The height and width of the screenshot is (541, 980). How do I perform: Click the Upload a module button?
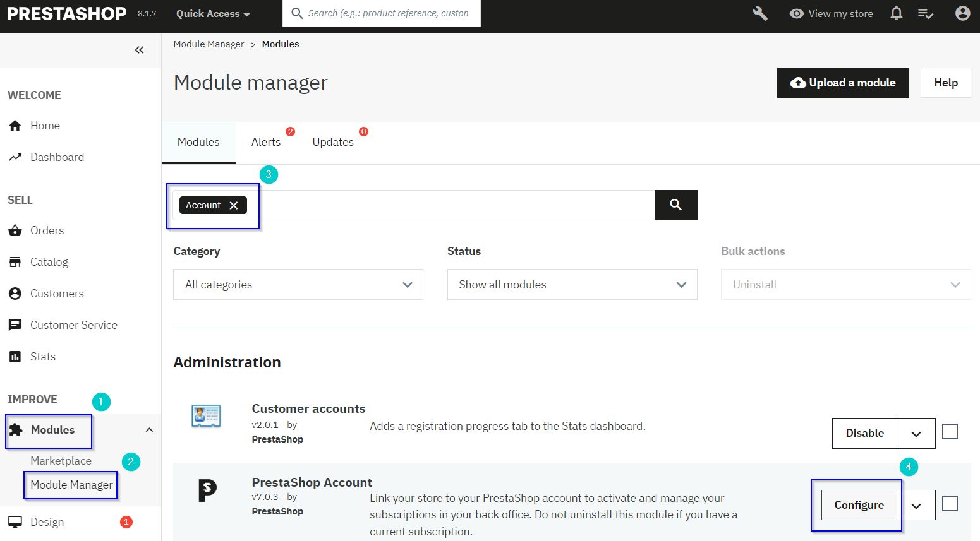[x=843, y=83]
